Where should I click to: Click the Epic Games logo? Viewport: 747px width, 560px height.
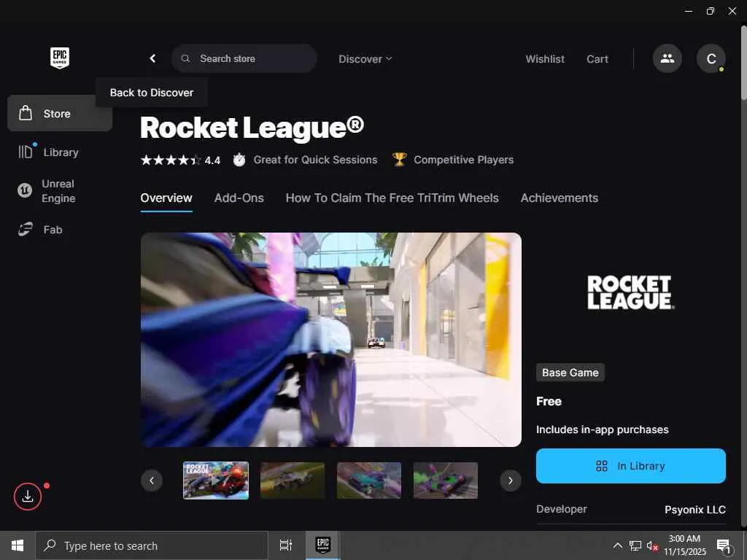pos(60,58)
